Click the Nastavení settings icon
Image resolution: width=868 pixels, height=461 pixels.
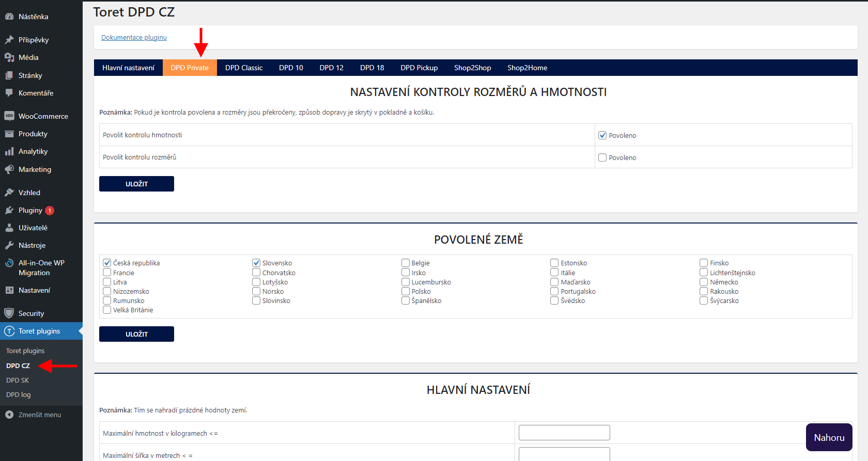(x=9, y=290)
